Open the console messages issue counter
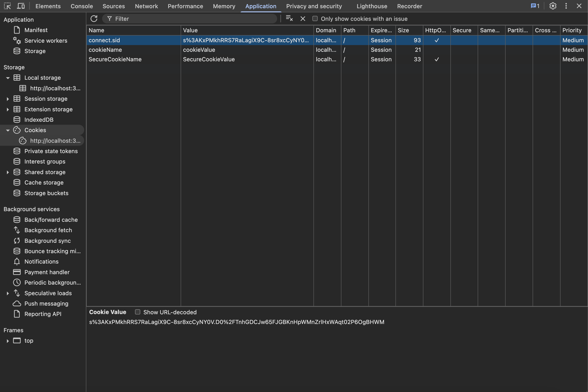Viewport: 588px width, 392px height. tap(535, 6)
